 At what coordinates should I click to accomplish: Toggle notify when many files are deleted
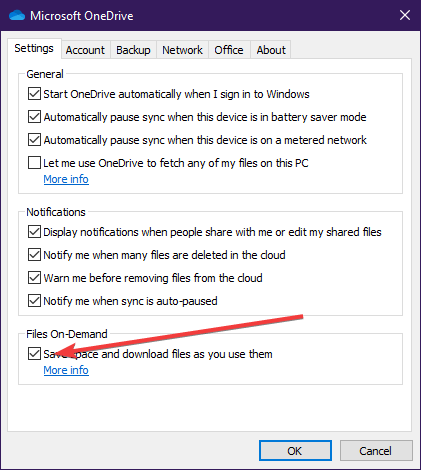[x=34, y=255]
